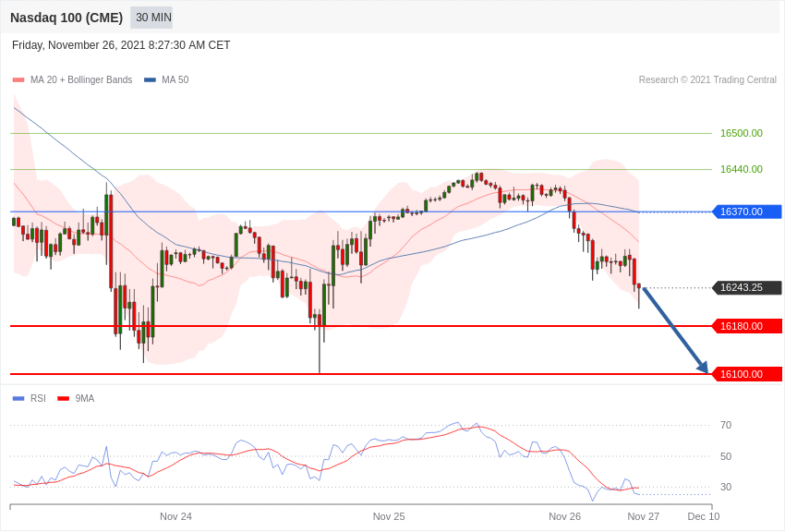The width and height of the screenshot is (785, 532).
Task: Click the 'Nov 27' date axis label
Action: [644, 516]
